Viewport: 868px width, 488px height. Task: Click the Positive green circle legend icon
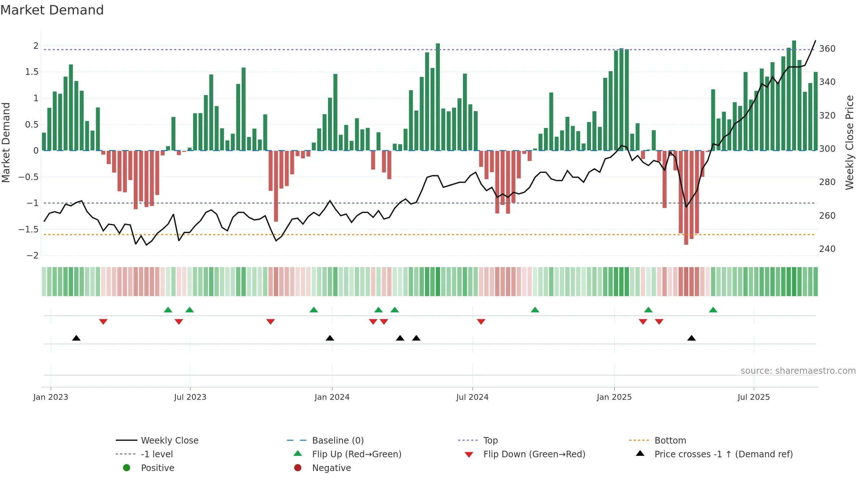click(x=127, y=468)
